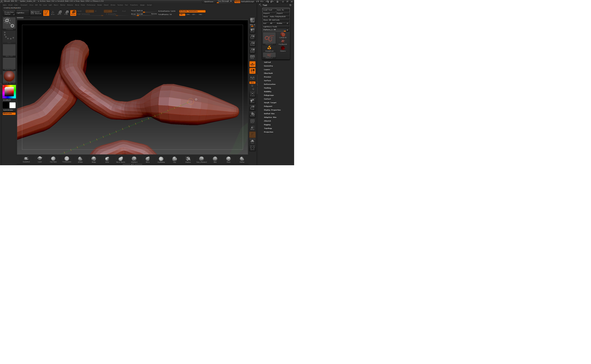Toggle the Floor grid off

click(x=252, y=64)
